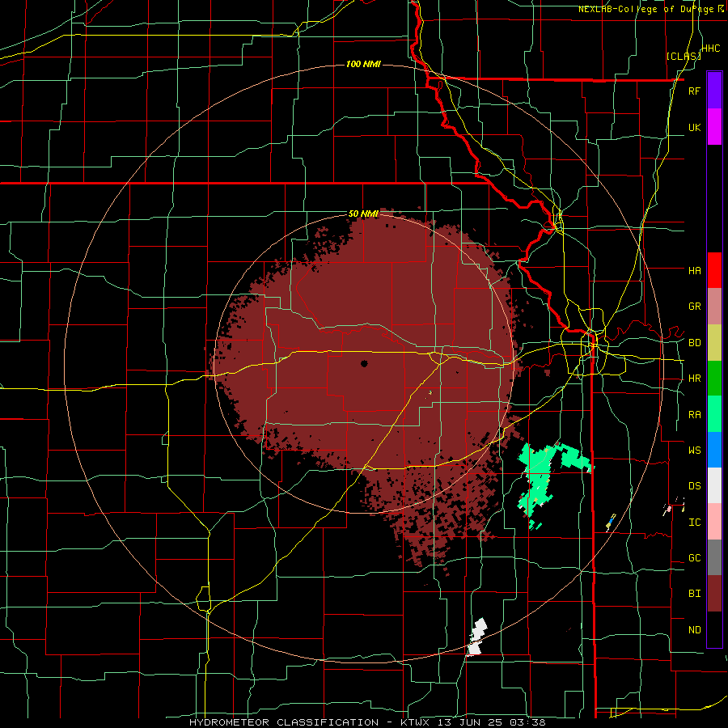Click the "BD" legend label
Viewport: 728px width, 728px height.
click(x=694, y=343)
